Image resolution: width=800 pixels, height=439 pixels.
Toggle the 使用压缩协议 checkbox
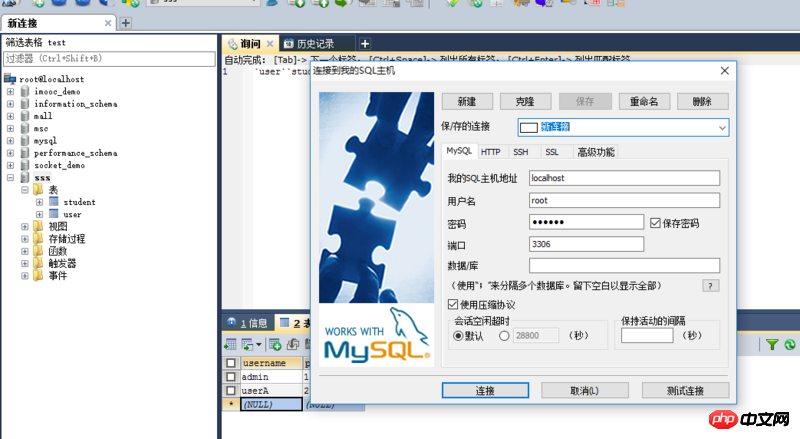tap(453, 304)
